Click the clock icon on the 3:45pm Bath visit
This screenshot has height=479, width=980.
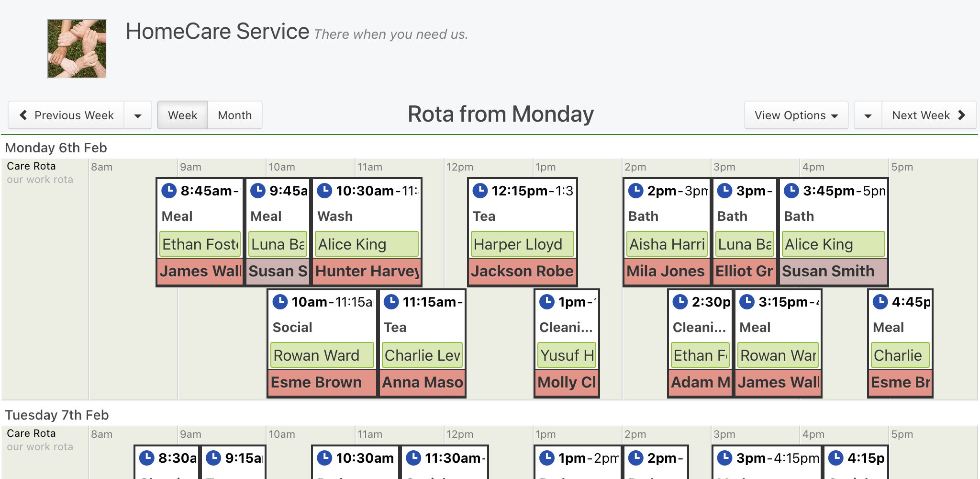click(x=791, y=191)
